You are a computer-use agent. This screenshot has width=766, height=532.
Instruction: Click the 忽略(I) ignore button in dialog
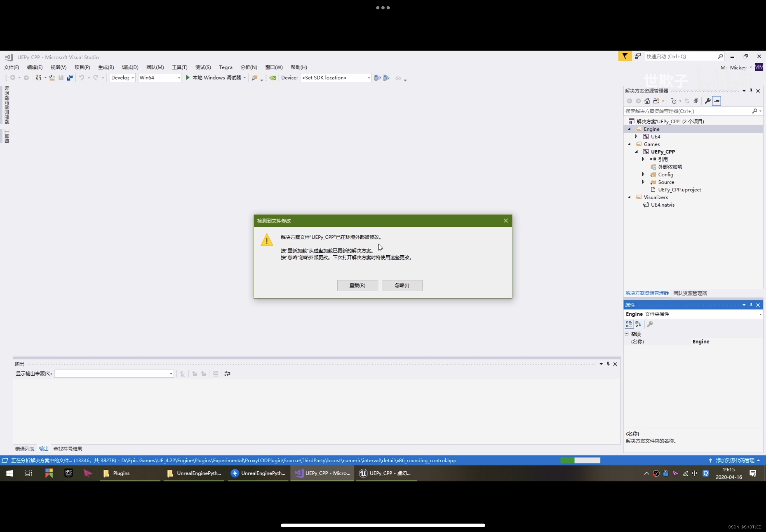coord(402,285)
